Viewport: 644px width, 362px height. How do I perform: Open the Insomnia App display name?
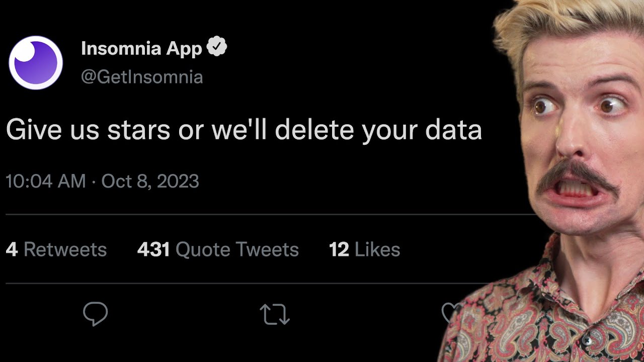141,48
